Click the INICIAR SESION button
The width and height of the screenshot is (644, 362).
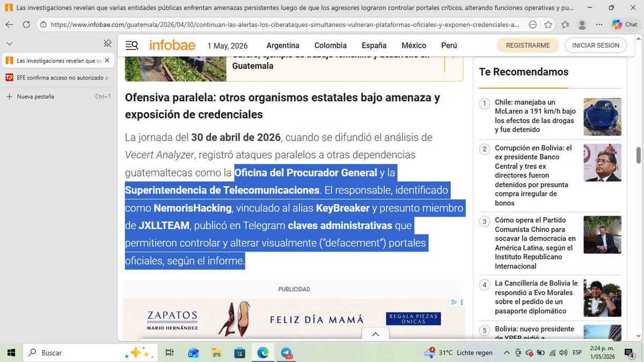click(x=596, y=46)
